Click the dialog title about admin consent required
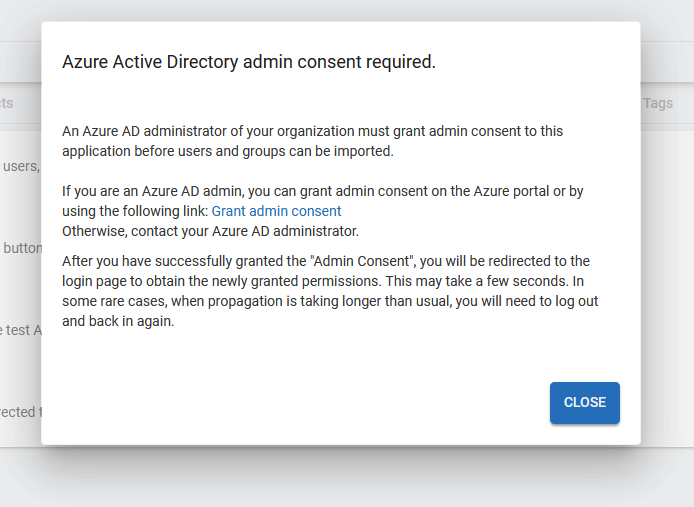 pyautogui.click(x=249, y=62)
